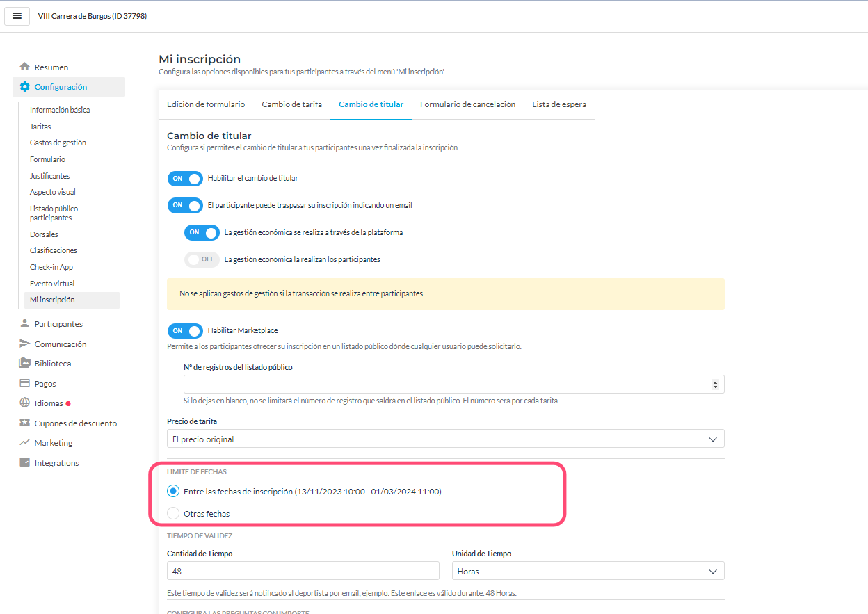Screen dimensions: 868x614
Task: Open Cupones de descuento ticket icon
Action: (25, 423)
